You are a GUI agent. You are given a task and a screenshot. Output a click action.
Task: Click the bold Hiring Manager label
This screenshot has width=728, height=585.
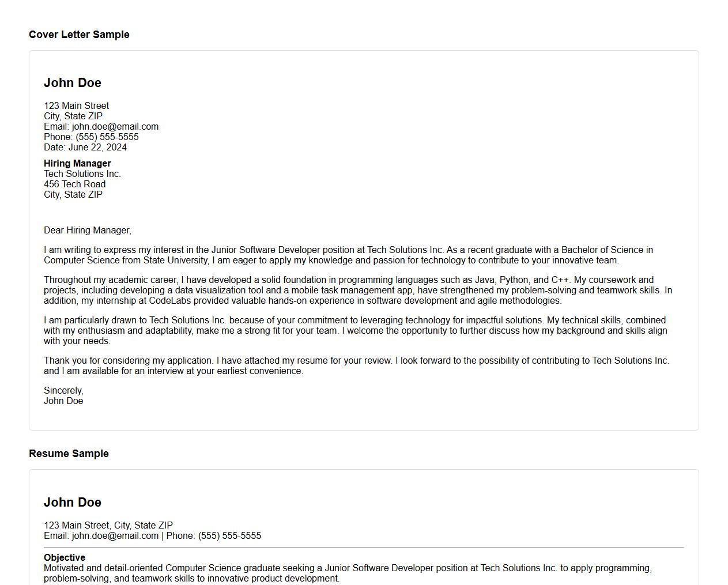point(77,164)
